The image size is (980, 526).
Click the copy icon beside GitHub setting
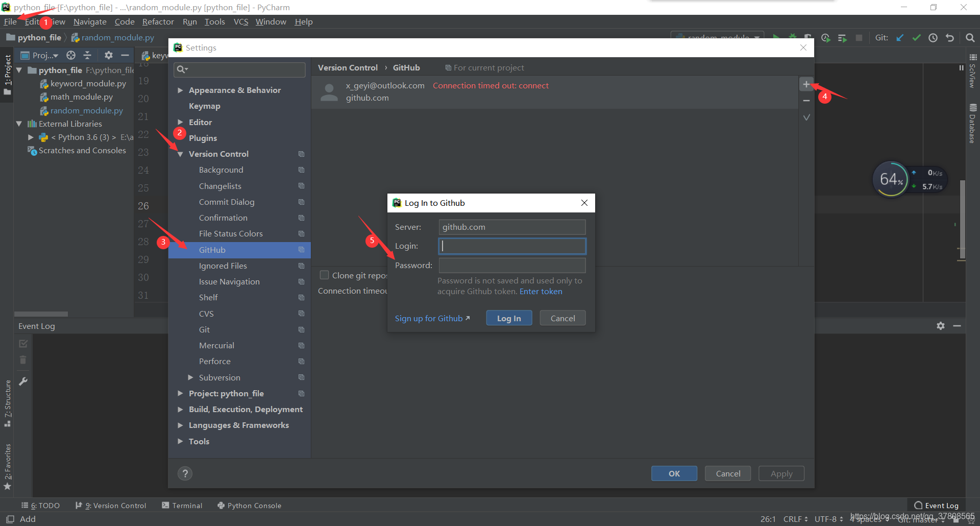coord(301,250)
